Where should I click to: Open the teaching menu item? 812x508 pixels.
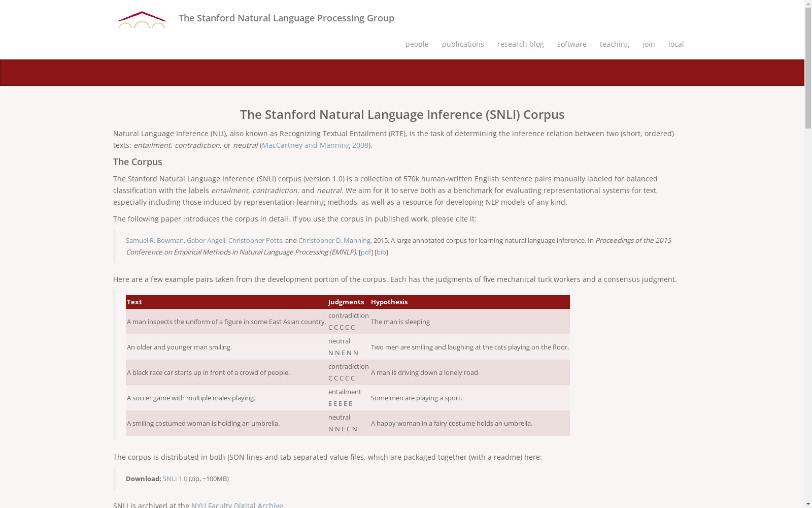click(615, 44)
